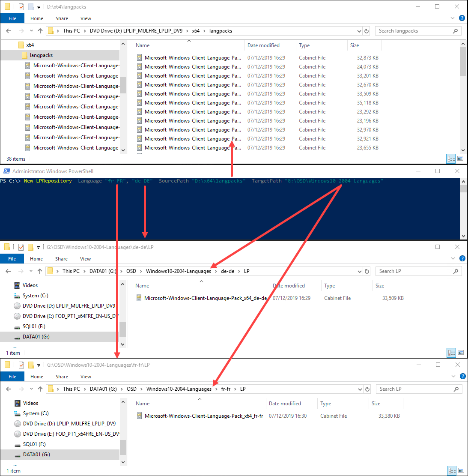Open recent locations dropdown in langpacks window
The image size is (468, 476).
(31, 31)
